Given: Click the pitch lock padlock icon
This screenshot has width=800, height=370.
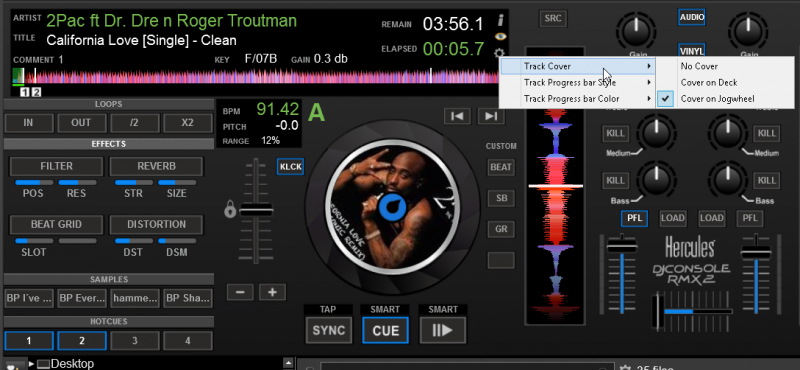Looking at the screenshot, I should [230, 210].
